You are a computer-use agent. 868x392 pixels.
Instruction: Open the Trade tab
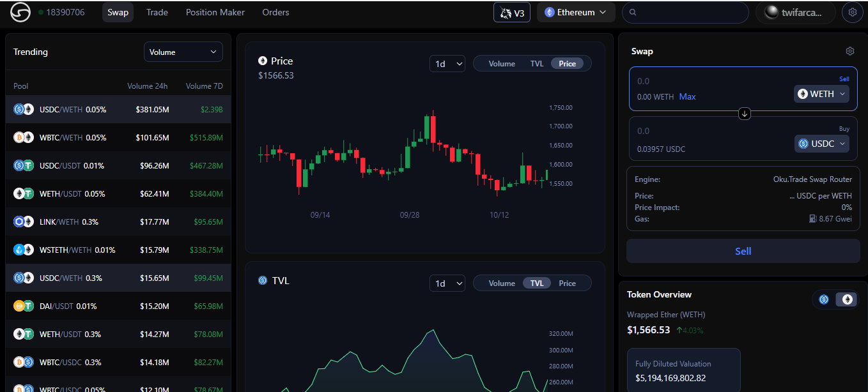tap(157, 12)
